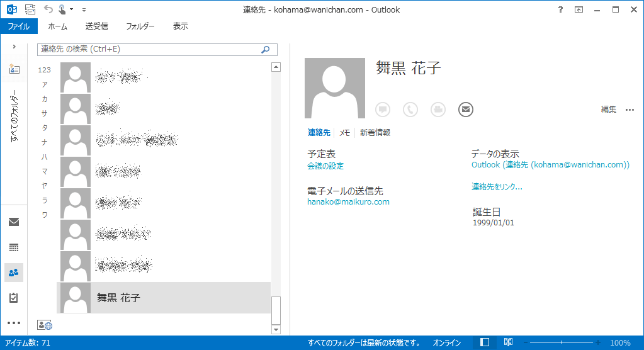Select the People navigation icon
Image resolution: width=644 pixels, height=350 pixels.
pos(14,273)
